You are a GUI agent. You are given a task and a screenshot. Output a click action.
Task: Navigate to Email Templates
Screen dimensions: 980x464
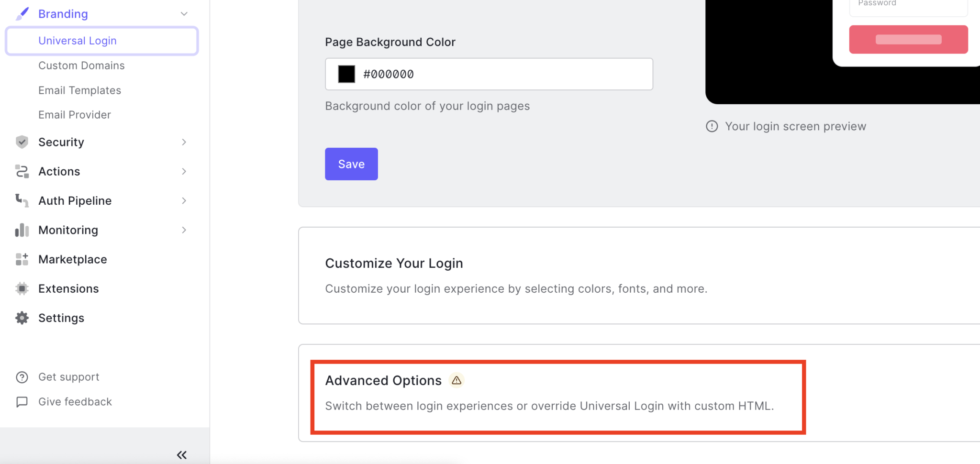[79, 90]
